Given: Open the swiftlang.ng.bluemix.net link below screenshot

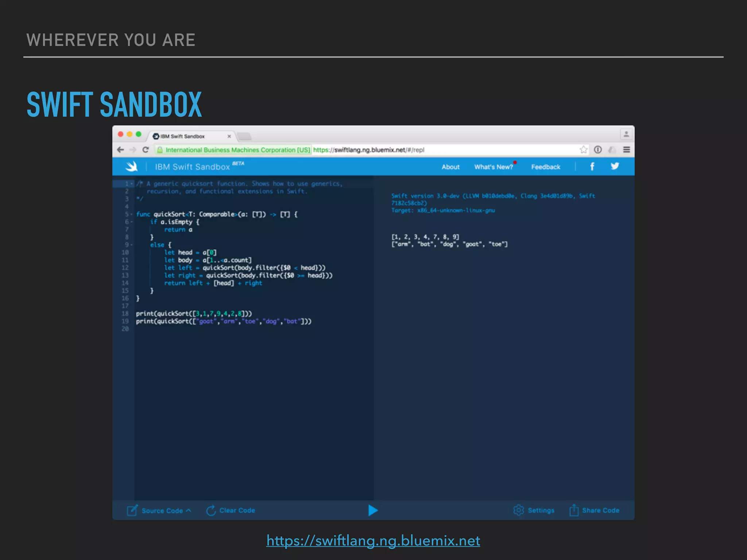Looking at the screenshot, I should [x=373, y=540].
